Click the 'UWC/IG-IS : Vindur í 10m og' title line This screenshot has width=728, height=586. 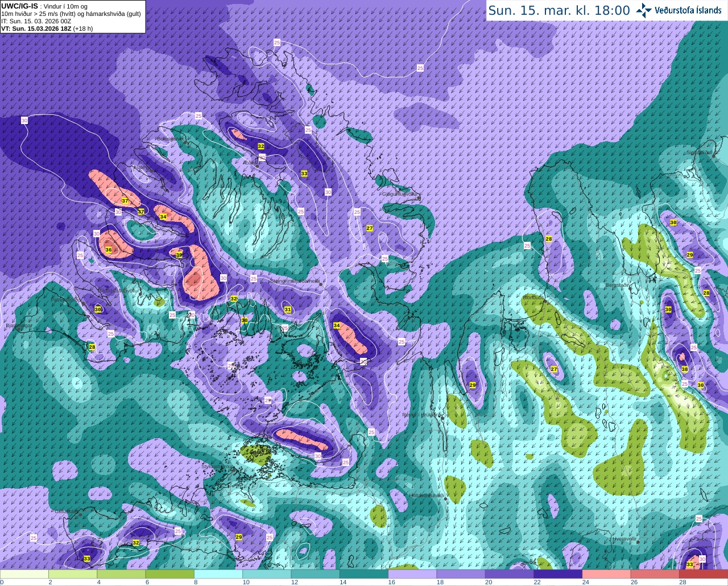coord(44,6)
